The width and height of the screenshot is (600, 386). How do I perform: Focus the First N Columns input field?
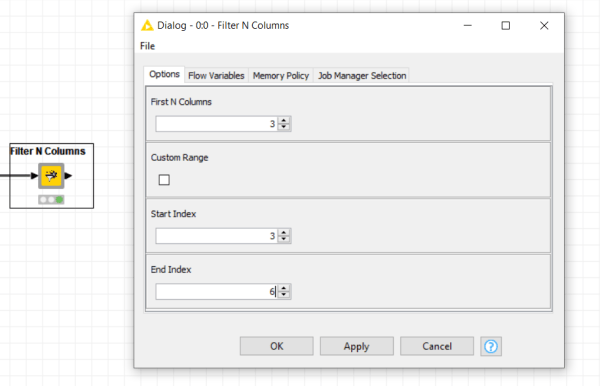pos(217,124)
